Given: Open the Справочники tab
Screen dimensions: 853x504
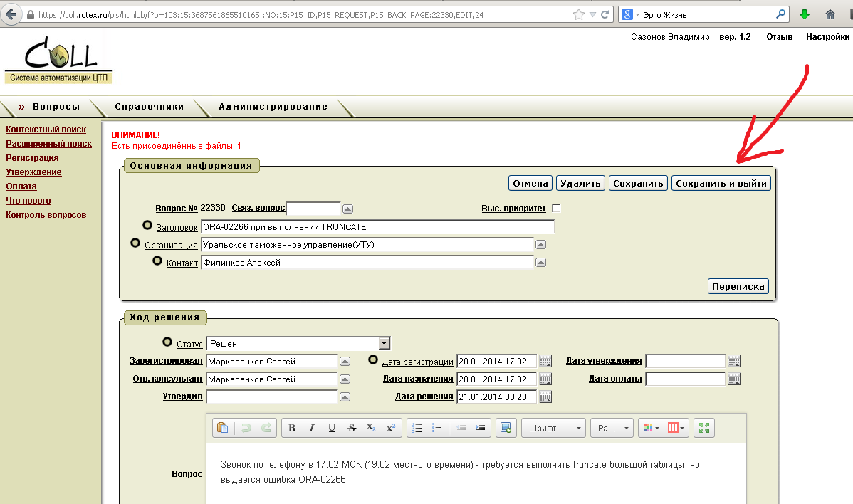Looking at the screenshot, I should click(150, 107).
